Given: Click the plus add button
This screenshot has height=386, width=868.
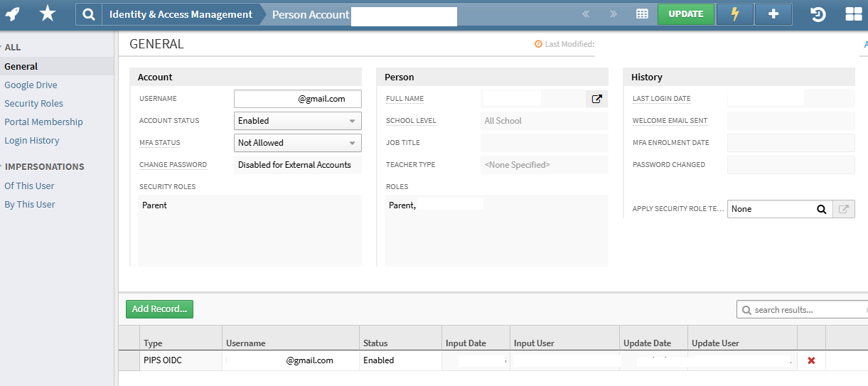Looking at the screenshot, I should [x=773, y=14].
